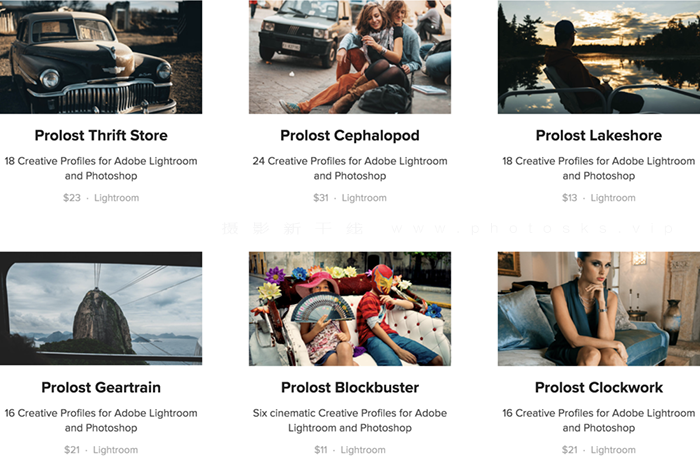Click the Prolost Clockwork title
Viewport: 700px width, 466px height.
click(x=599, y=387)
